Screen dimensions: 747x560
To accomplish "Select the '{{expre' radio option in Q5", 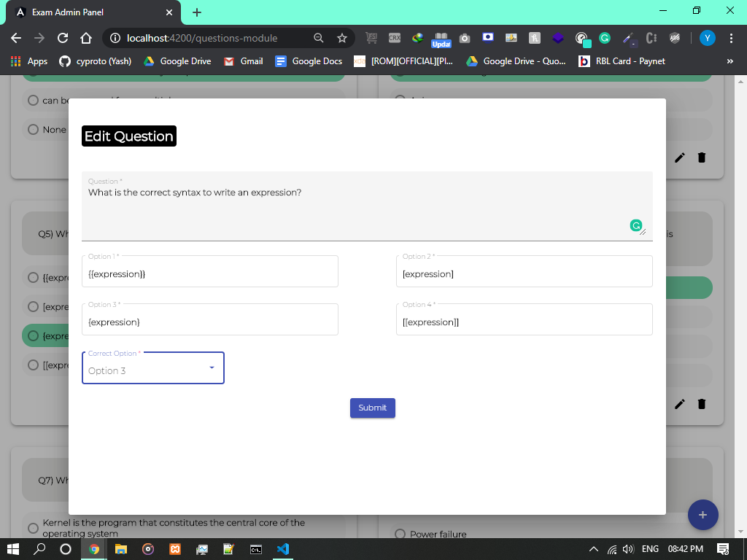I will coord(33,278).
